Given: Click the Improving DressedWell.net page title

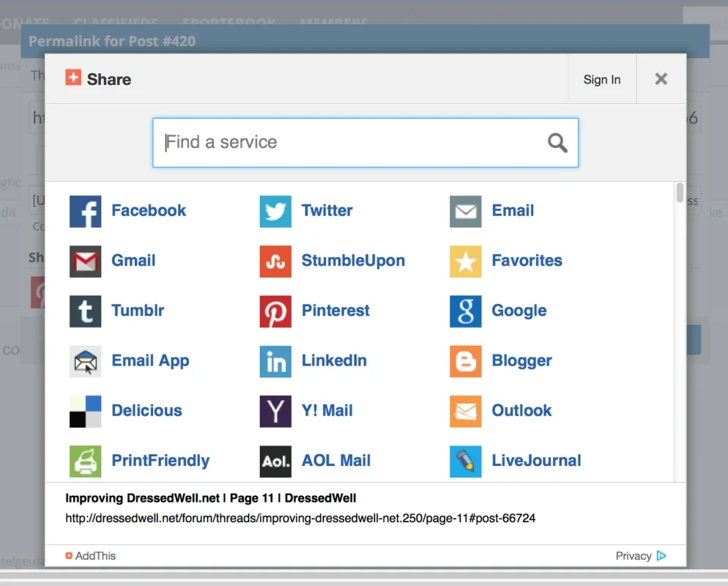Looking at the screenshot, I should coord(211,498).
